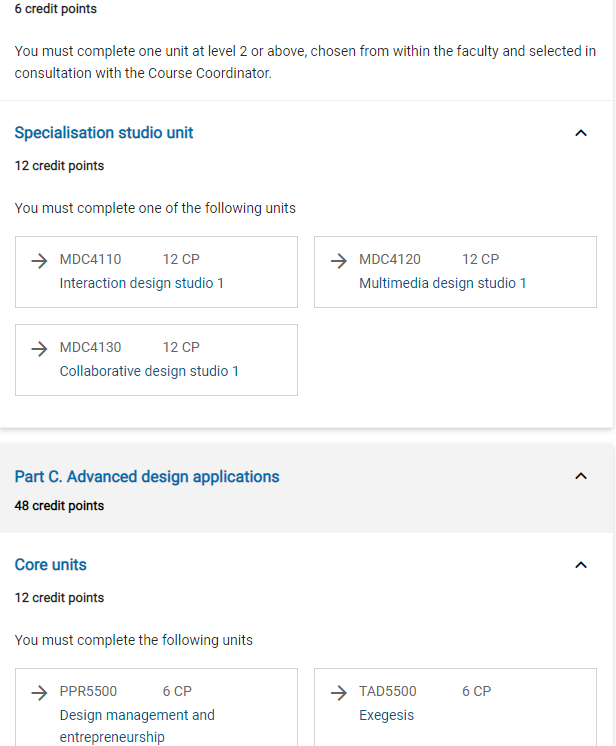616x746 pixels.
Task: Open Design management and entrepreneurship unit
Action: [x=137, y=715]
